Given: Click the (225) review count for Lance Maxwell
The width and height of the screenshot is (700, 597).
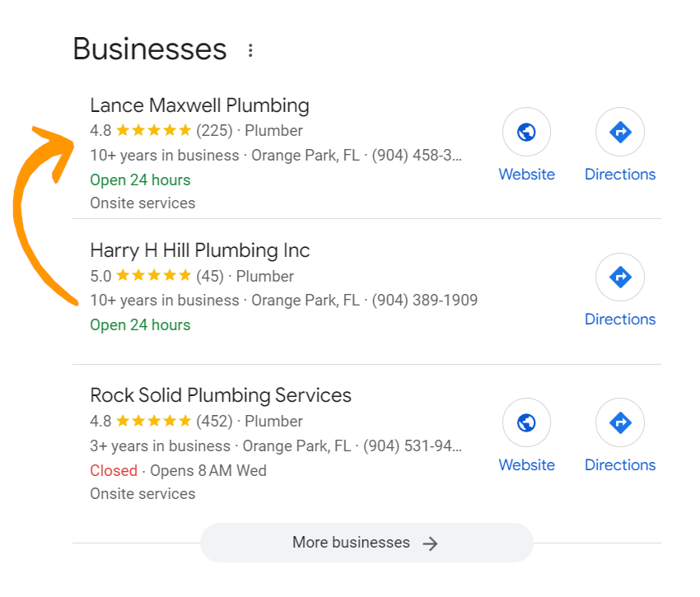Looking at the screenshot, I should pos(214,130).
